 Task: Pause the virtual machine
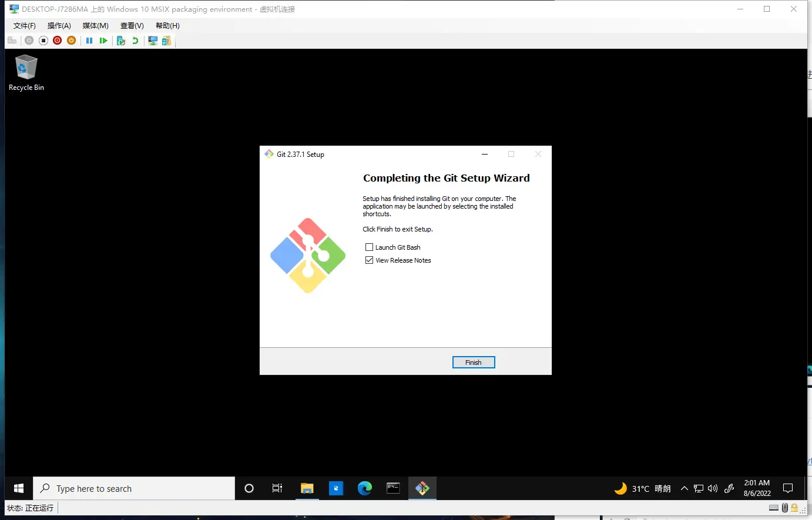(x=89, y=41)
